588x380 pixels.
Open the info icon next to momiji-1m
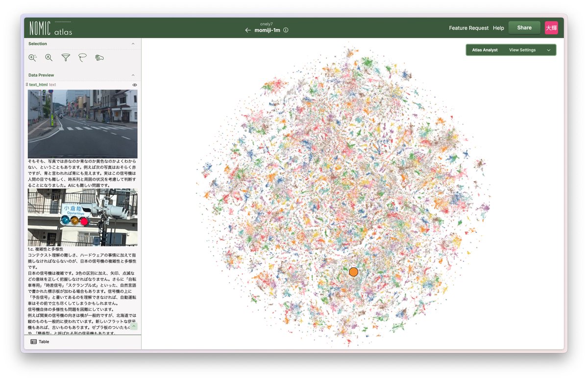click(x=286, y=30)
